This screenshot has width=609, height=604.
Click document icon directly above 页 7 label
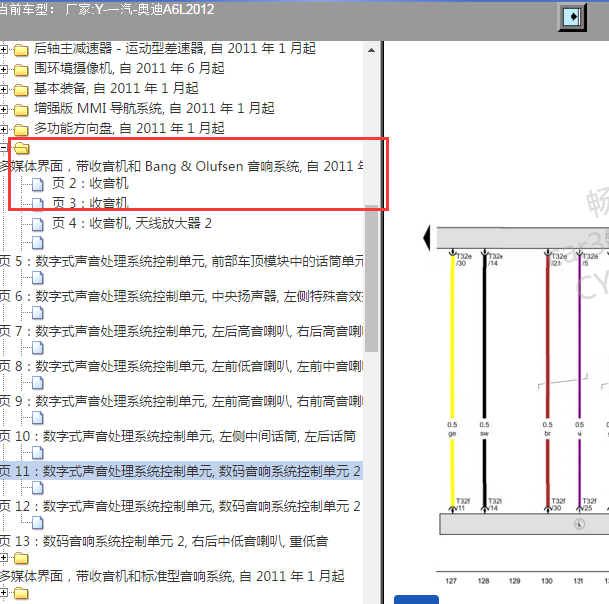point(38,313)
